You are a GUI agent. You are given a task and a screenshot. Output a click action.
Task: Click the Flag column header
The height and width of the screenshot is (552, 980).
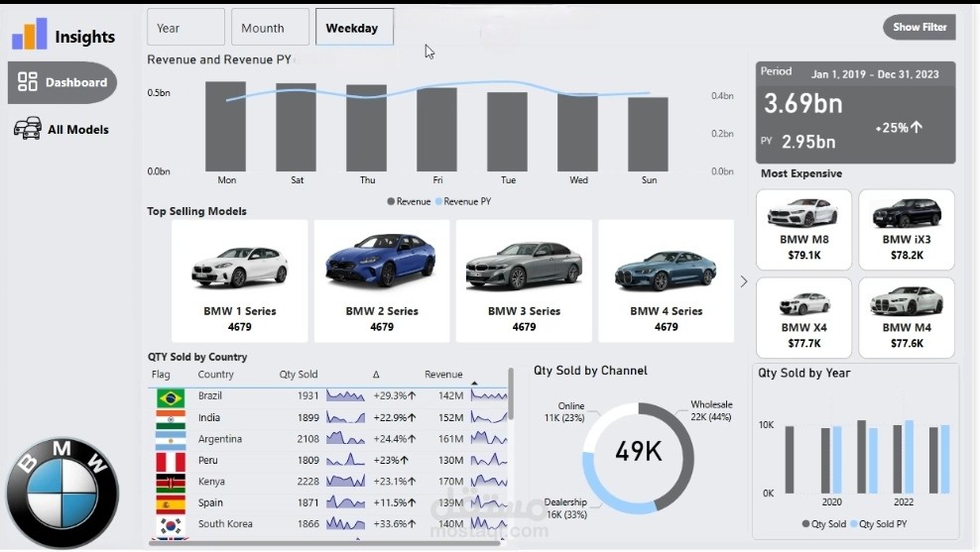[x=161, y=374]
